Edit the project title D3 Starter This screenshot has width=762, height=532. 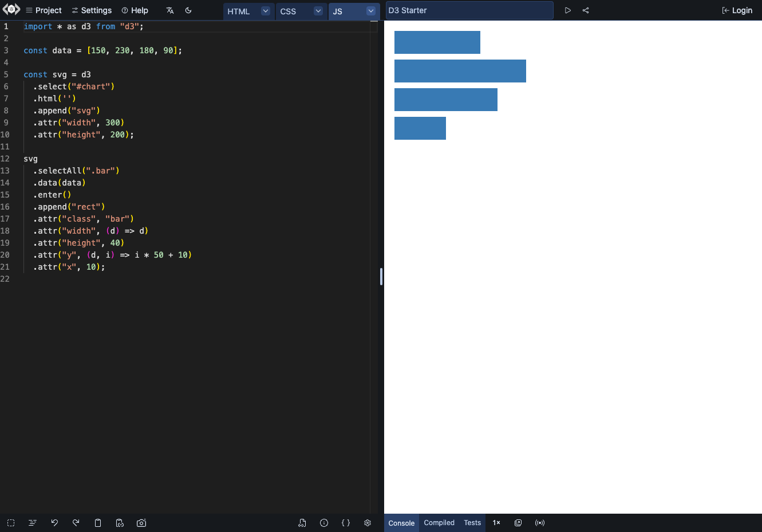(x=469, y=10)
